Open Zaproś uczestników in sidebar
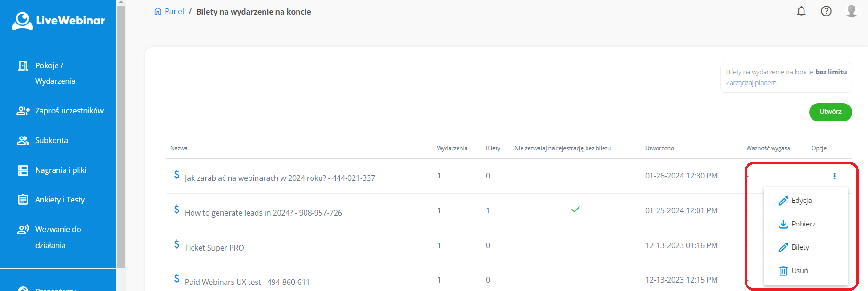This screenshot has width=868, height=291. point(69,111)
